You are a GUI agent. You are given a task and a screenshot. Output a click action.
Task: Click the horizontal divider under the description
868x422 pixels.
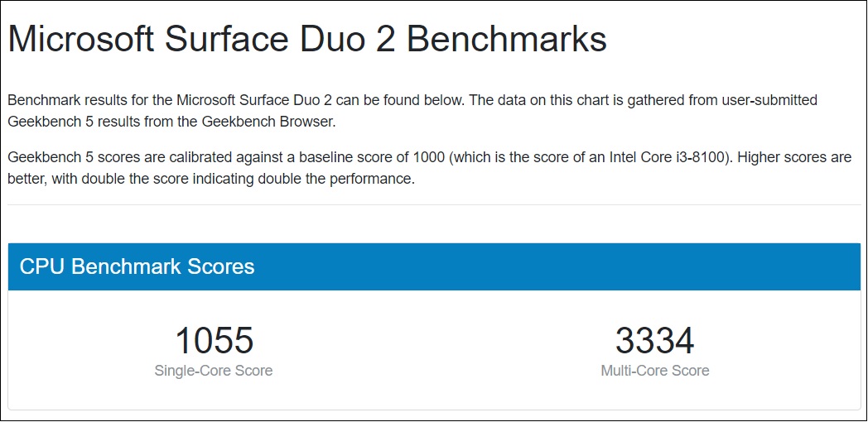click(434, 204)
